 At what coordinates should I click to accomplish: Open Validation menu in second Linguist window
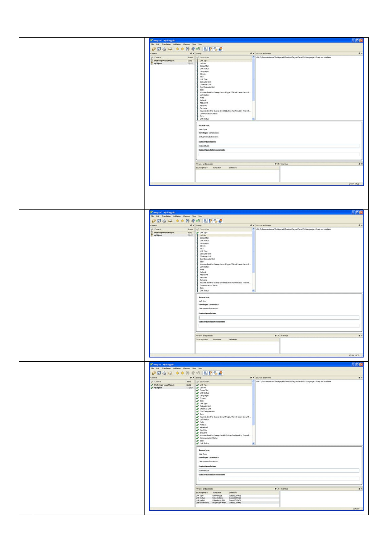coord(177,216)
